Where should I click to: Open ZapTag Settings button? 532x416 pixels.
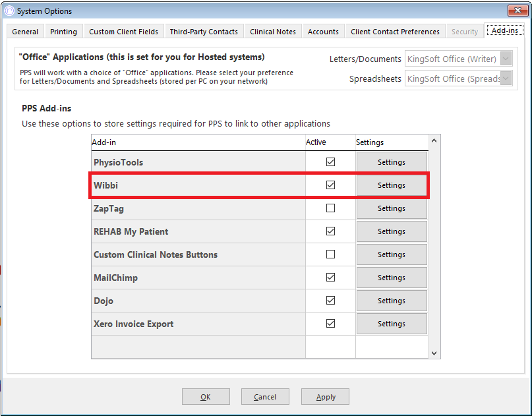(392, 208)
